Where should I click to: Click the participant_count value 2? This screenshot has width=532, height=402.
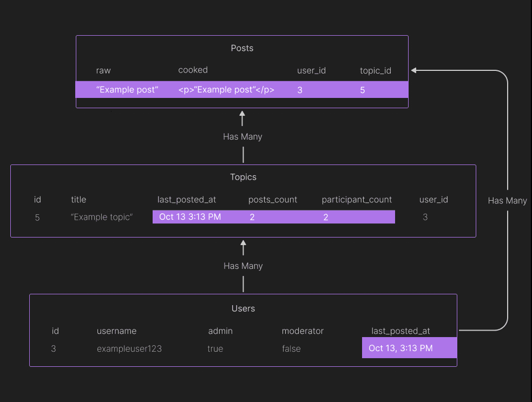326,217
